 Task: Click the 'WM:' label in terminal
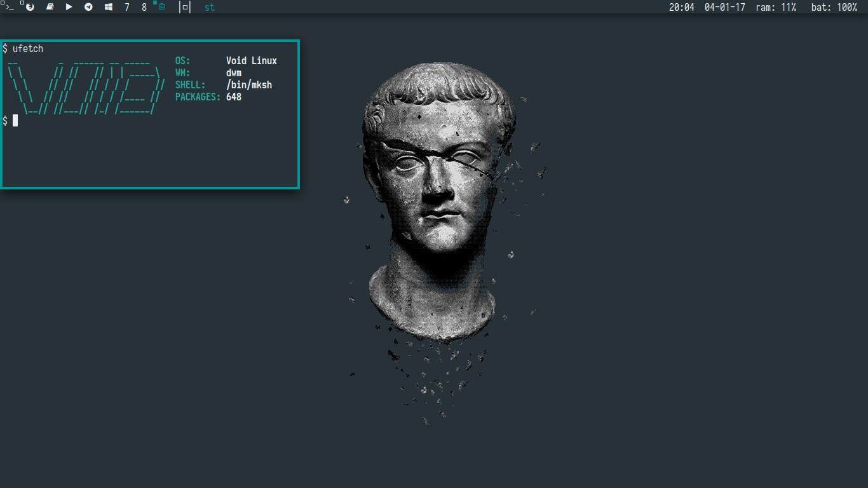tap(183, 73)
